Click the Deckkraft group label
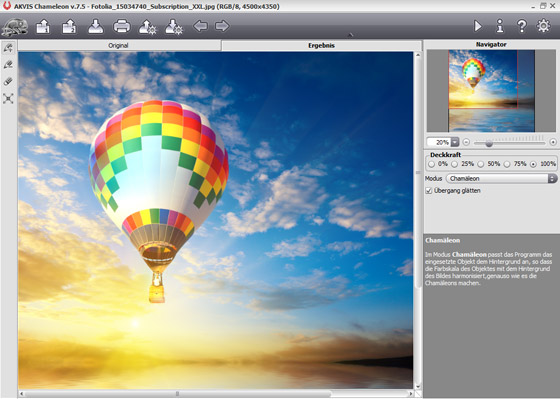This screenshot has width=560, height=399. tap(445, 155)
